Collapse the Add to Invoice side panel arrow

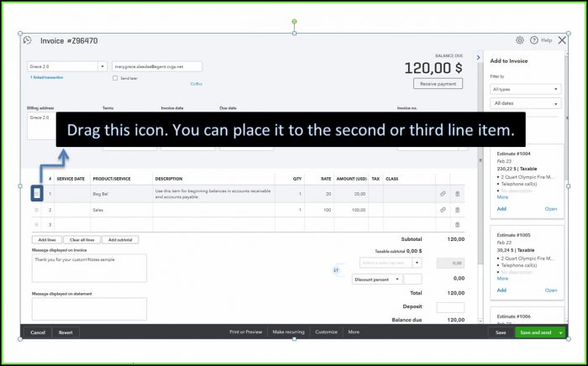pyautogui.click(x=478, y=57)
